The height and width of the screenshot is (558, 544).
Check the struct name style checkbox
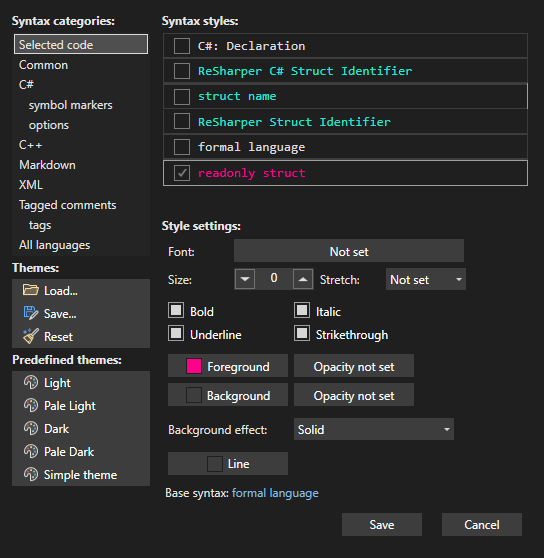[182, 96]
